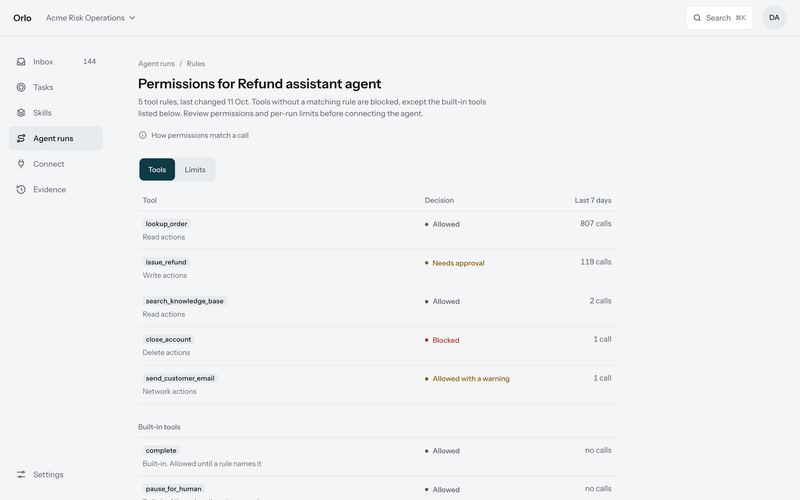Open Settings in the sidebar
The height and width of the screenshot is (500, 800).
point(56,474)
